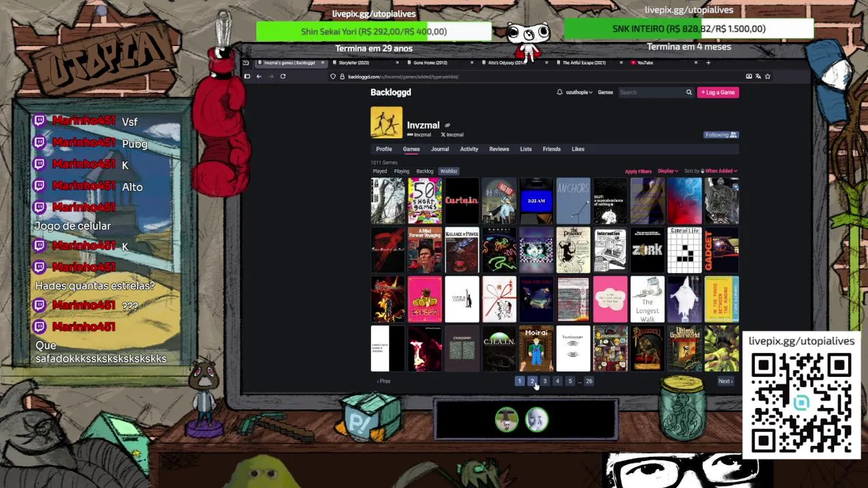Open the browser sidebar panel icon
This screenshot has height=488, width=868.
(x=247, y=77)
